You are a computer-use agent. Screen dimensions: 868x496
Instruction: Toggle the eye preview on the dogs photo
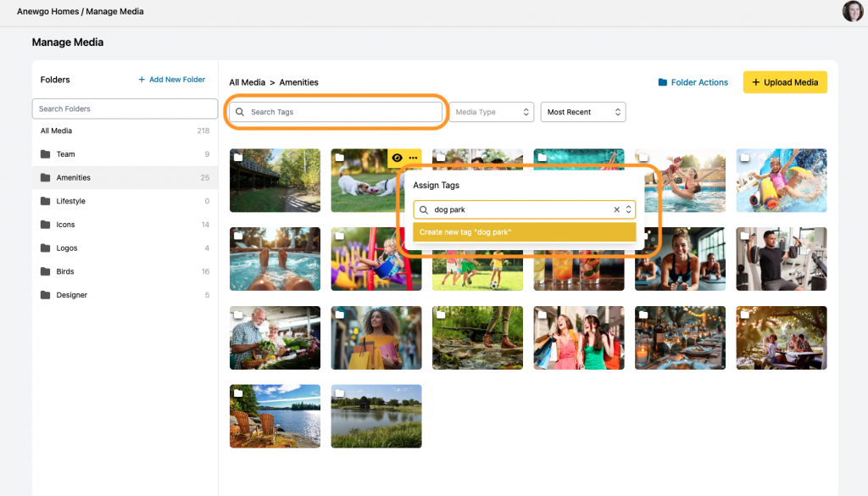click(397, 158)
